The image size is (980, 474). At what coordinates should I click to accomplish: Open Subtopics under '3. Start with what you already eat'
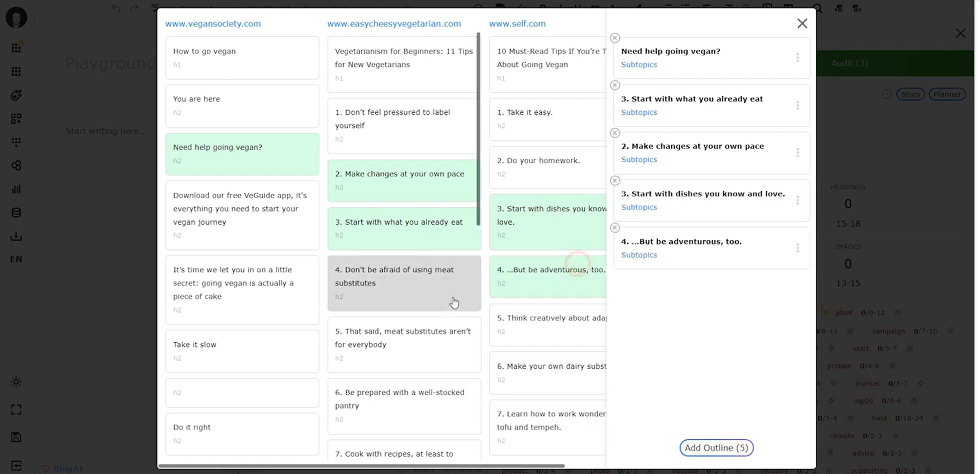[x=639, y=112]
